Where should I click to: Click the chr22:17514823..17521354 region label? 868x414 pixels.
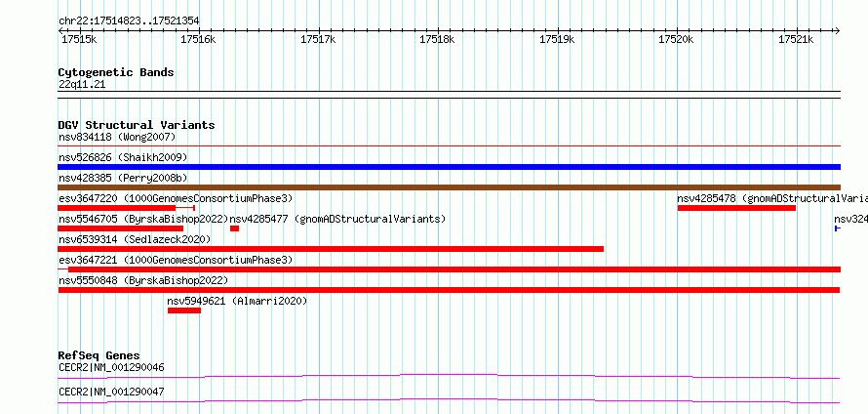(129, 21)
